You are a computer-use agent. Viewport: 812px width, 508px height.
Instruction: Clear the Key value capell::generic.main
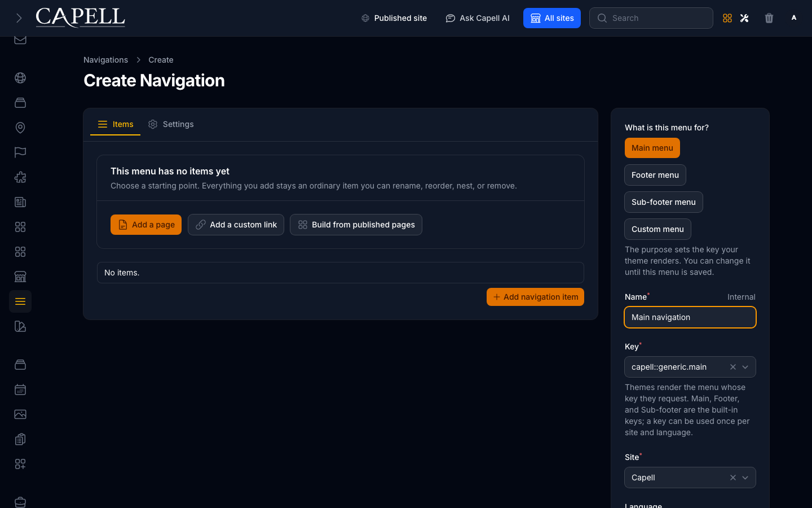point(733,367)
